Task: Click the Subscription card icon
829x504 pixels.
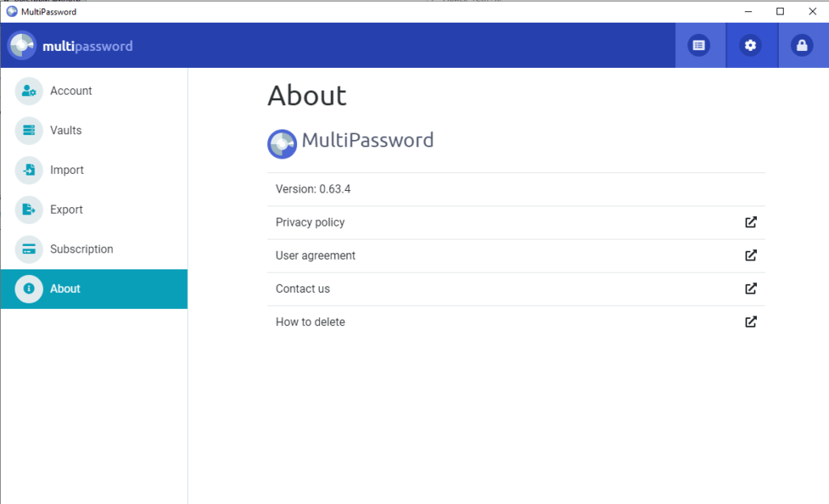Action: click(28, 249)
